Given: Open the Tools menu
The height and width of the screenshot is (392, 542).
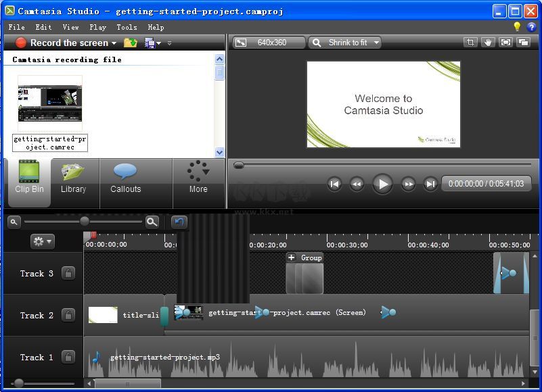Looking at the screenshot, I should (127, 27).
